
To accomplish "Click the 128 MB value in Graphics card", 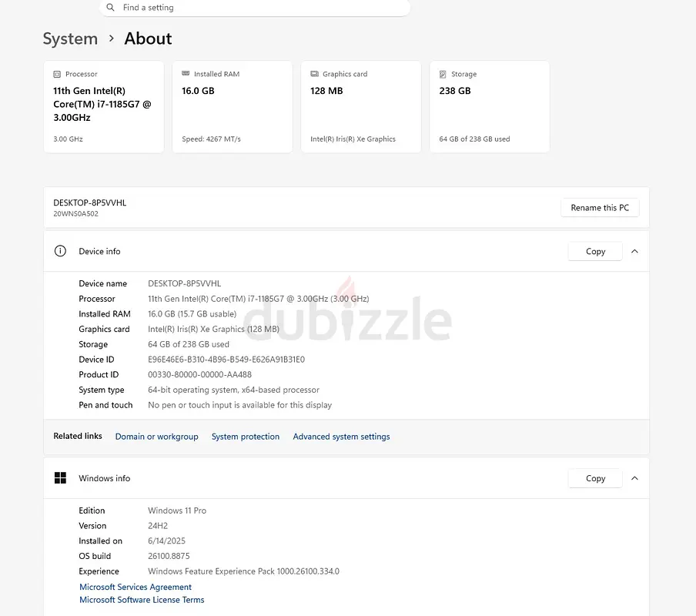I will coord(326,91).
